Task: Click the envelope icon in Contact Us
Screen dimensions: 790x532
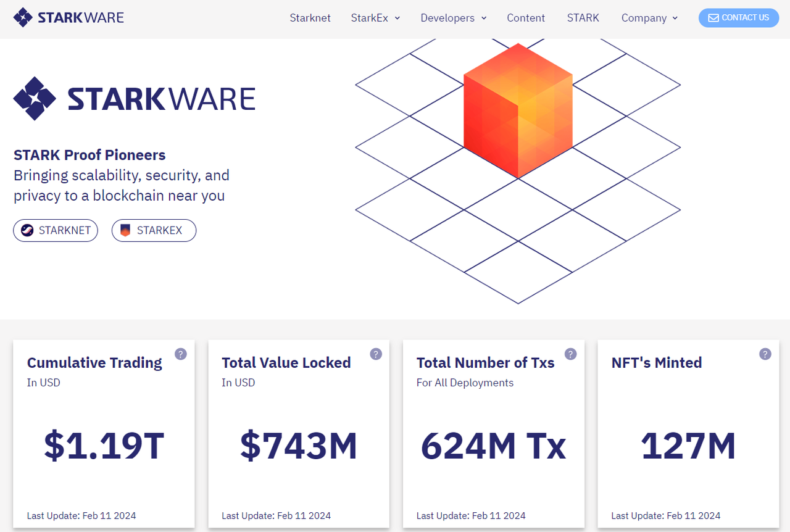Action: (x=713, y=18)
